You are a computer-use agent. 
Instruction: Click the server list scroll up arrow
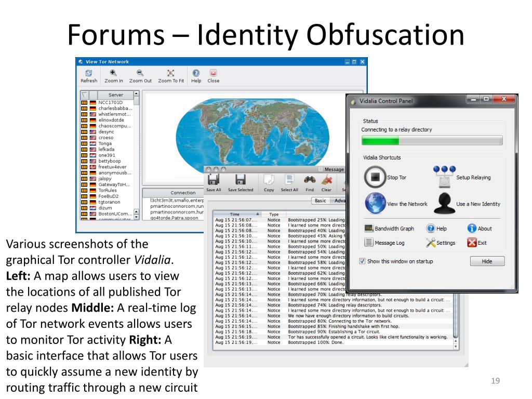pos(136,94)
